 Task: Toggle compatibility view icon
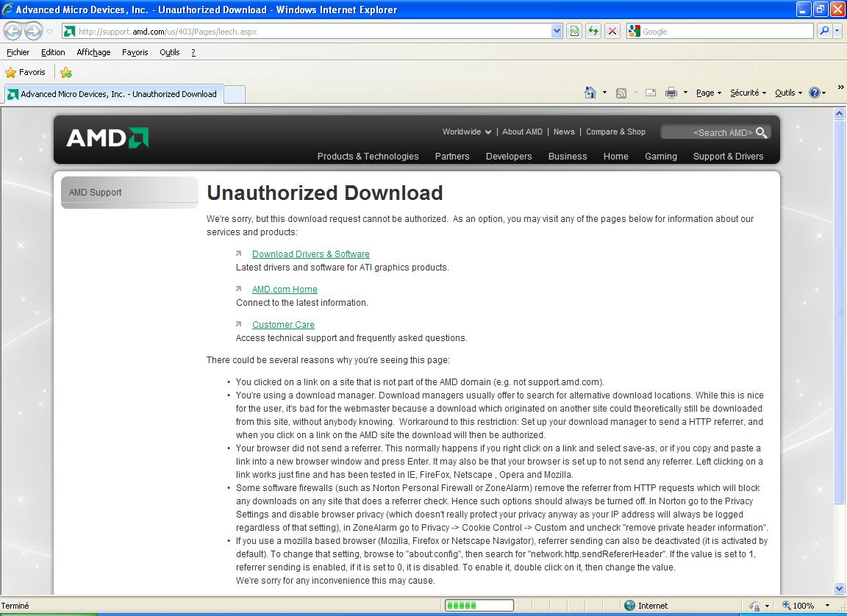[574, 32]
